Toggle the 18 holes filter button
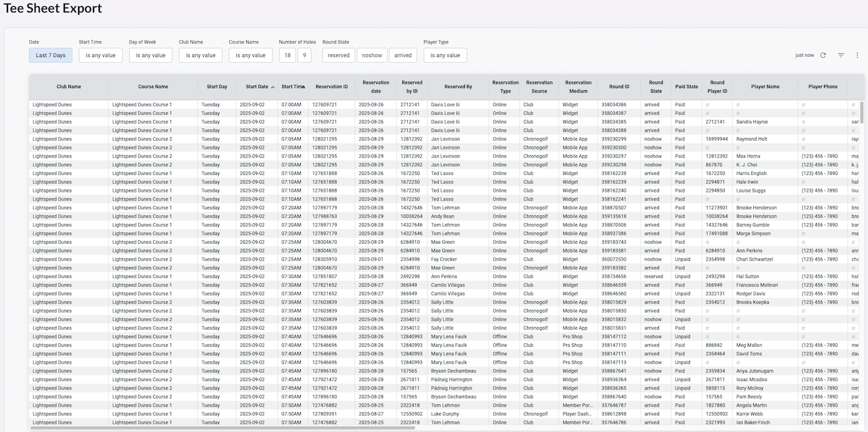 click(x=287, y=55)
